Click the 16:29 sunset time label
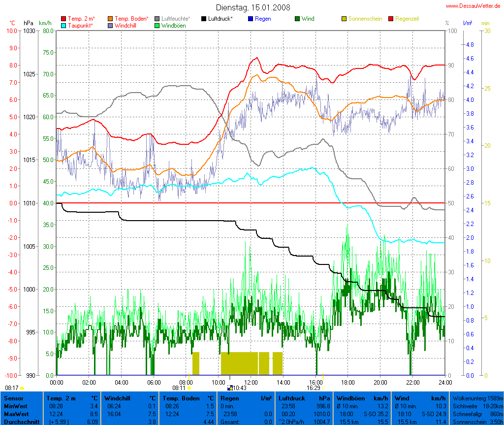Viewport: 504px width, 425px height. click(313, 388)
